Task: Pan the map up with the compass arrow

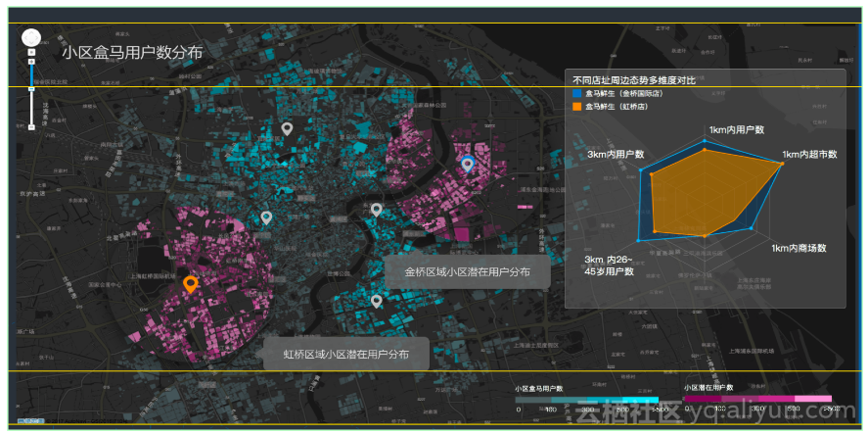Action: [x=31, y=32]
